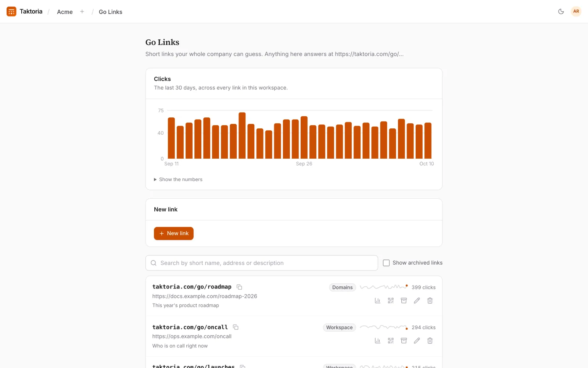Delete the roadmap link with trash icon

(430, 301)
